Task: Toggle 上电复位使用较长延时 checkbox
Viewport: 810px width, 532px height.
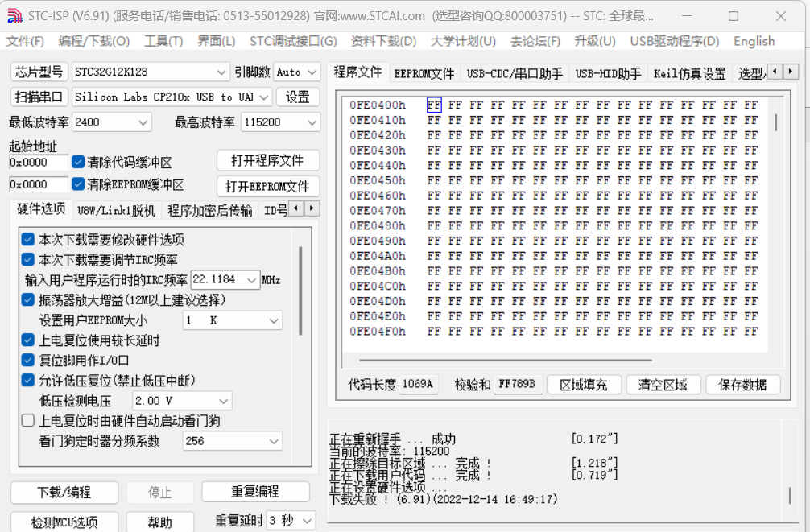Action: 28,340
